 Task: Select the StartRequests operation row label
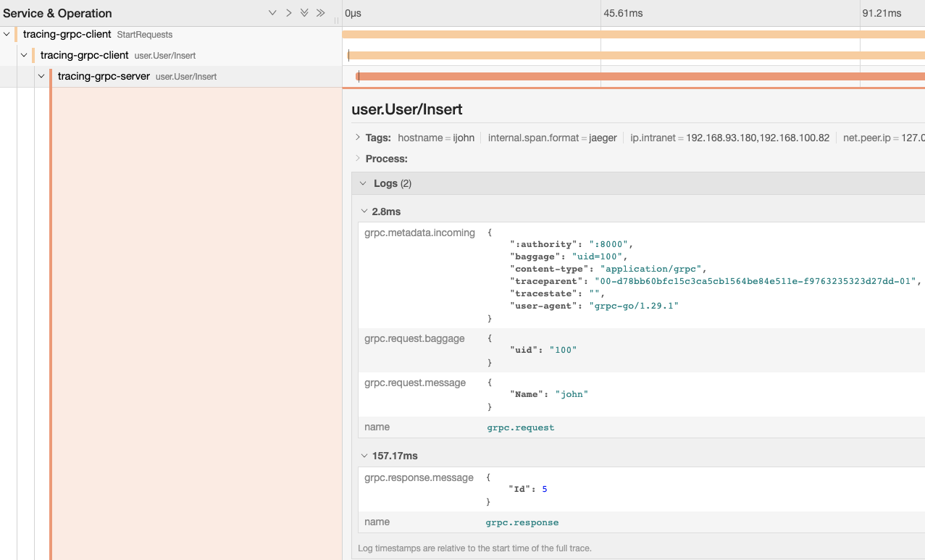tap(144, 35)
